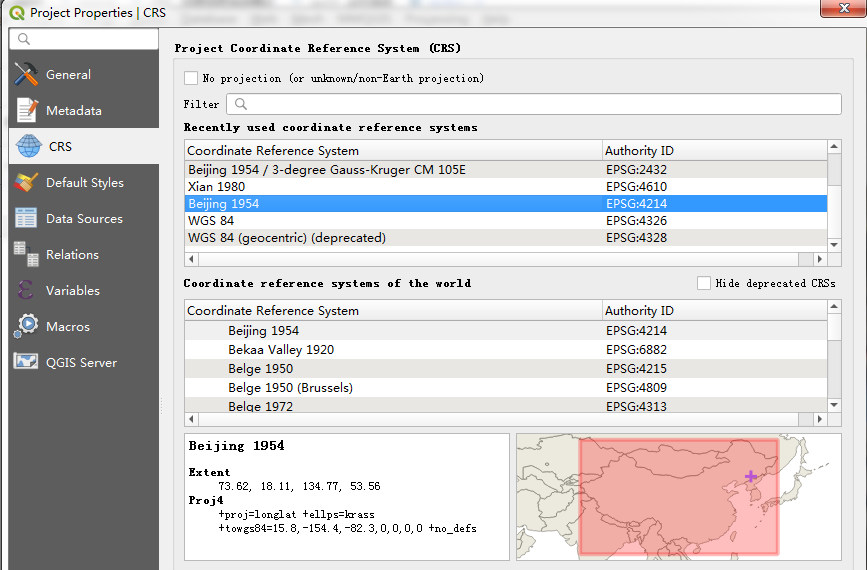Open the QGIS Server icon
867x570 pixels.
click(26, 362)
